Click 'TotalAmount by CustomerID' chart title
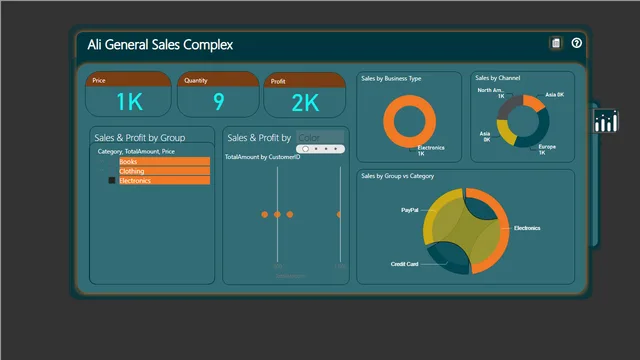The image size is (640, 360). point(262,157)
